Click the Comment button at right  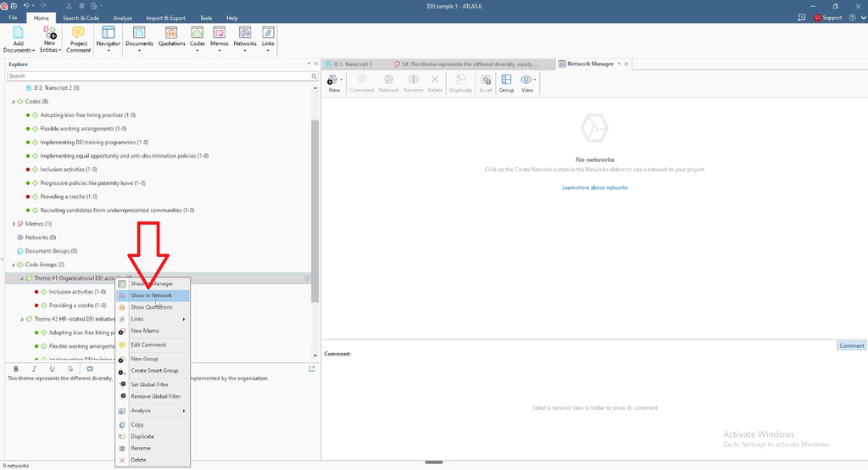point(851,346)
